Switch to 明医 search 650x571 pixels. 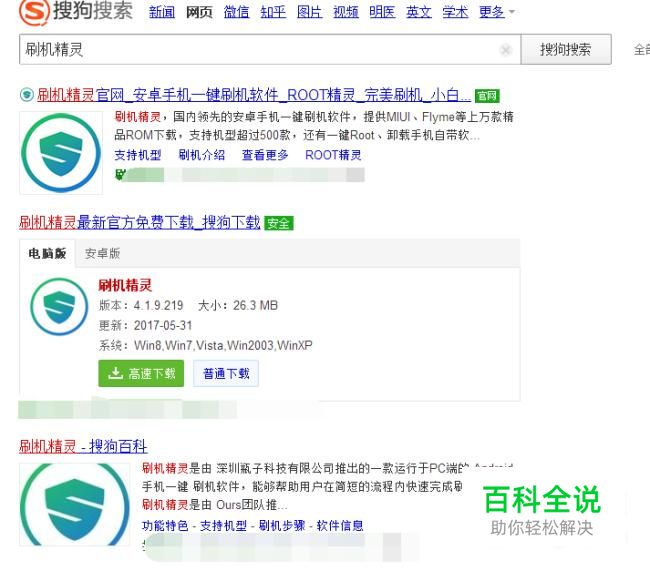[382, 12]
